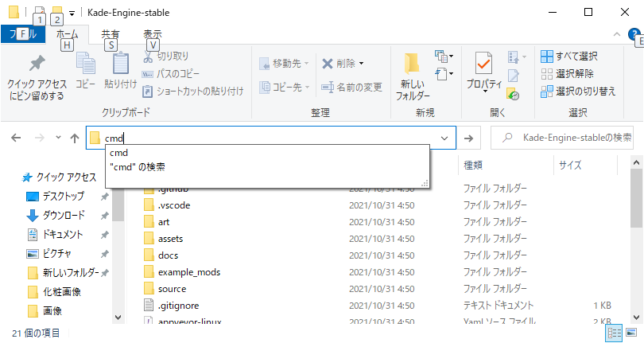The width and height of the screenshot is (644, 343).
Task: Select the assets folder
Action: (170, 239)
